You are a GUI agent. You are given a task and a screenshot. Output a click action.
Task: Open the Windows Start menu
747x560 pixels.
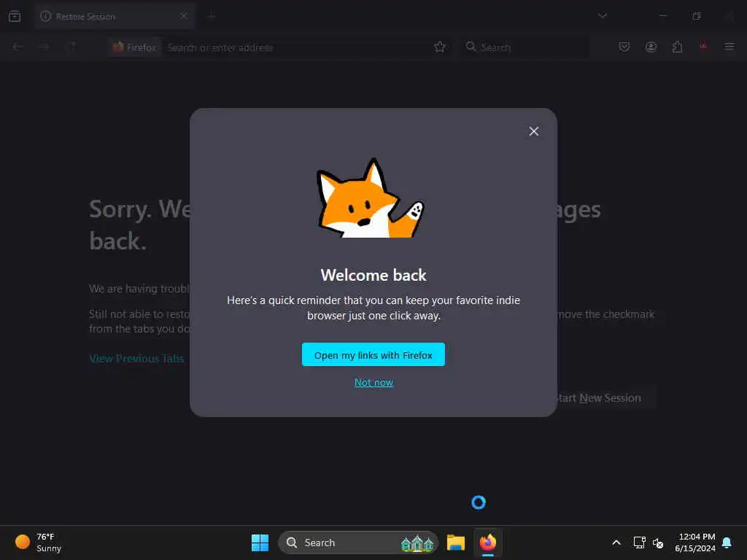click(x=260, y=542)
